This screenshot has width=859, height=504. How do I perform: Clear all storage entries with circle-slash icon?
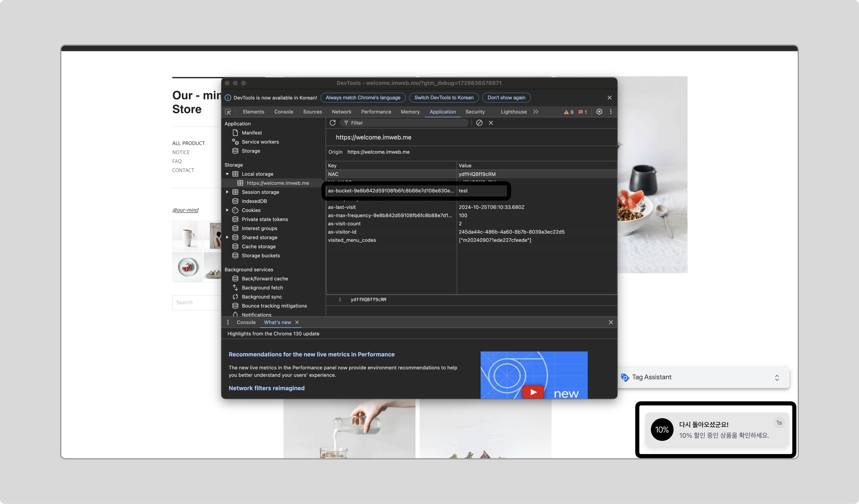pyautogui.click(x=479, y=123)
